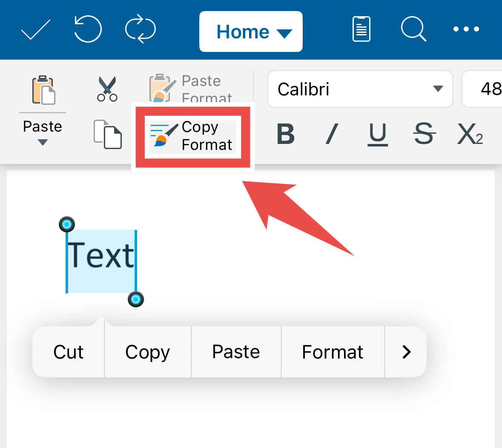502x448 pixels.
Task: Select the Cut scissors tool
Action: coord(107,89)
